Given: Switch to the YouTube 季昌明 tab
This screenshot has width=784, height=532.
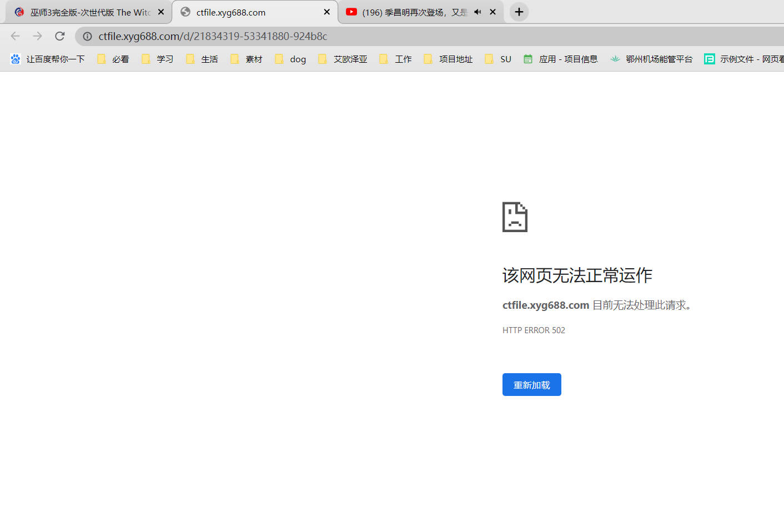Looking at the screenshot, I should coord(411,12).
